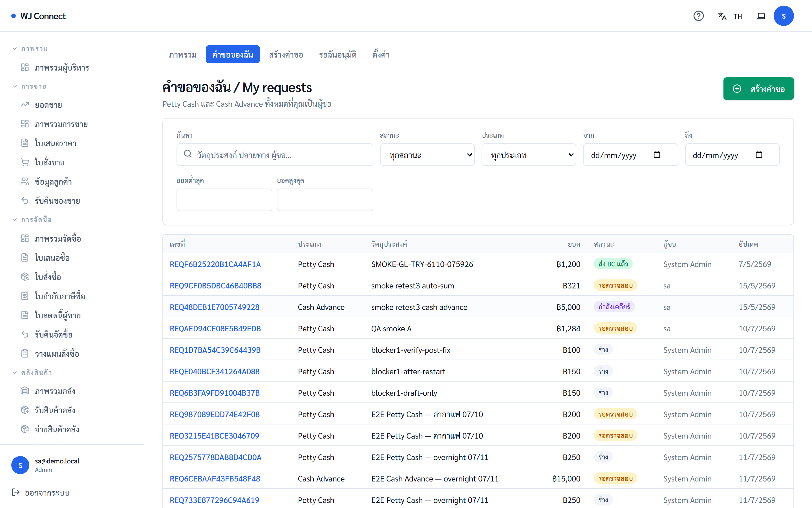Open the สถานะ ทุกสถานะ dropdown
The image size is (812, 508).
[427, 155]
